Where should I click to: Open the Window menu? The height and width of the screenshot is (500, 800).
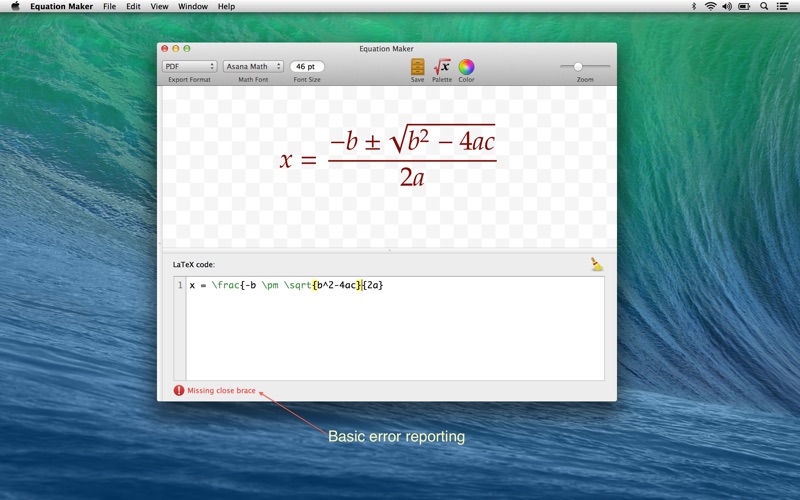[x=193, y=6]
